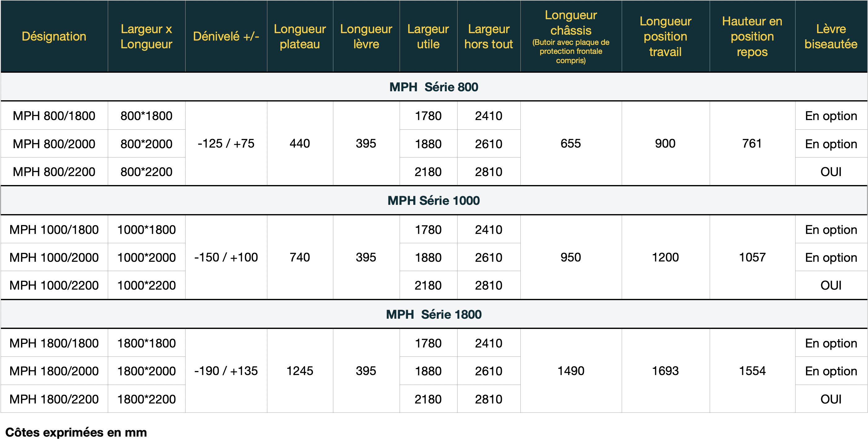Image resolution: width=868 pixels, height=440 pixels.
Task: Select the 950 châssis length value
Action: 571,257
